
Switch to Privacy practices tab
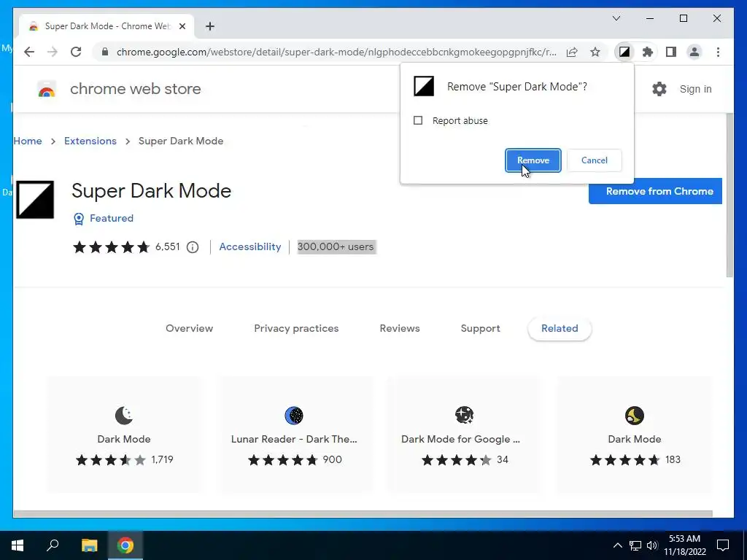296,329
